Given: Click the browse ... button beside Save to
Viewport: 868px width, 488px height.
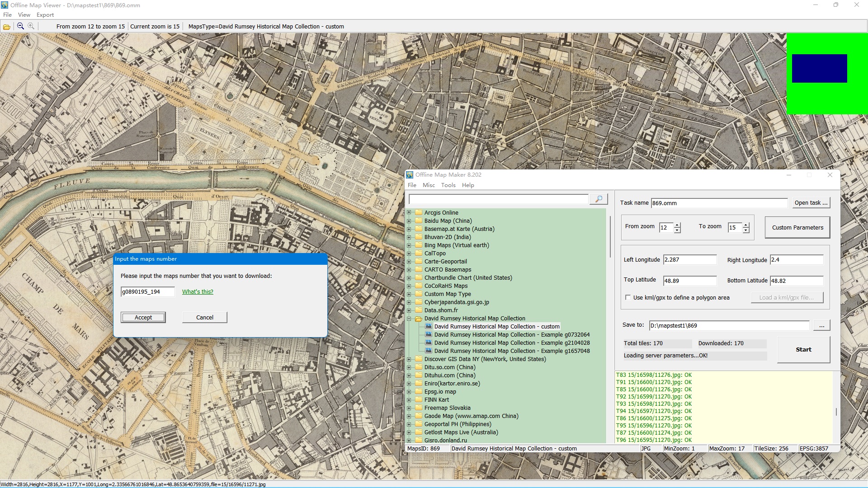Looking at the screenshot, I should (821, 326).
